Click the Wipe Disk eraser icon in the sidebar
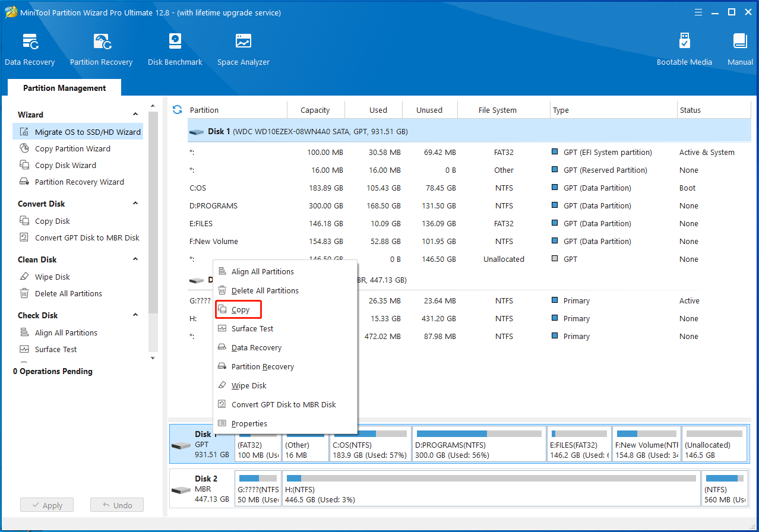Image resolution: width=759 pixels, height=532 pixels. click(24, 277)
